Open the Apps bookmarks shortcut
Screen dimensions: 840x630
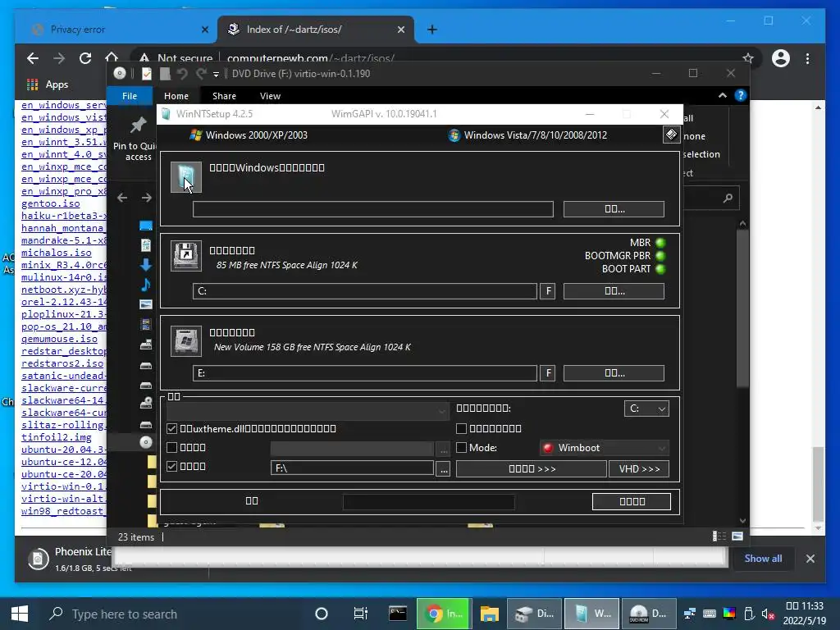tap(47, 84)
